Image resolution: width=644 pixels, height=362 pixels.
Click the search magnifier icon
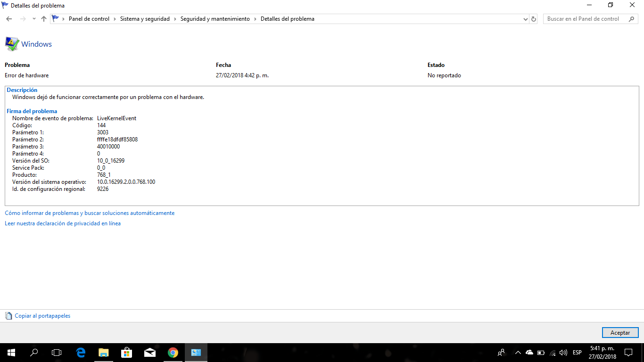(632, 19)
